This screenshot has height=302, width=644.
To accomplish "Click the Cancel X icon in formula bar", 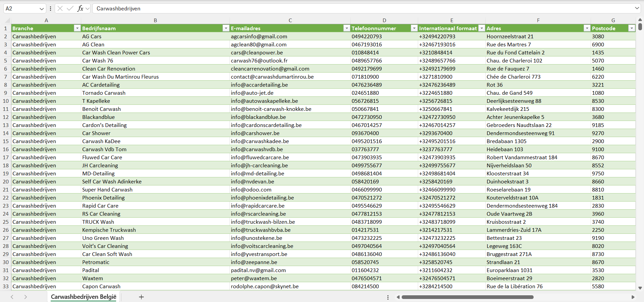I will [60, 8].
